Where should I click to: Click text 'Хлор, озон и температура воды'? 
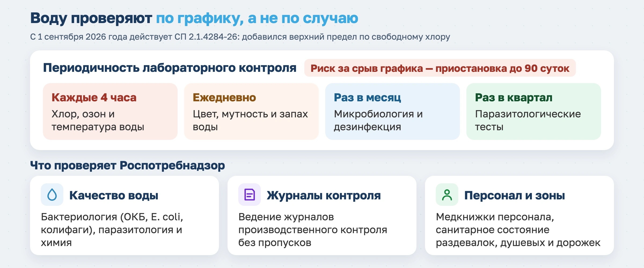[98, 120]
